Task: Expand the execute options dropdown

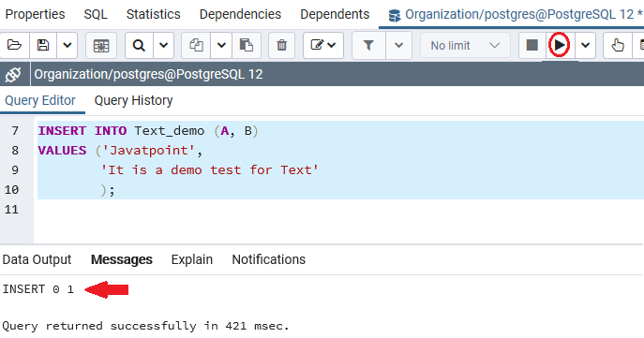Action: 585,45
